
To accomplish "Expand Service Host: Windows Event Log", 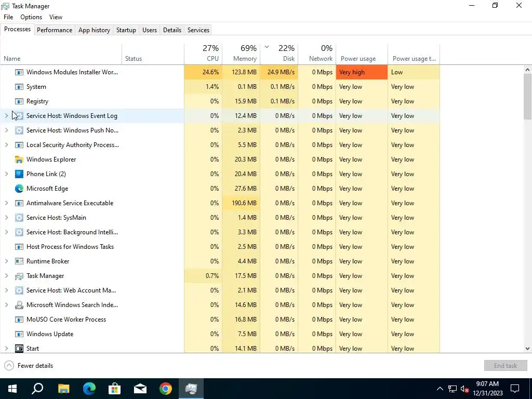I will click(x=6, y=116).
